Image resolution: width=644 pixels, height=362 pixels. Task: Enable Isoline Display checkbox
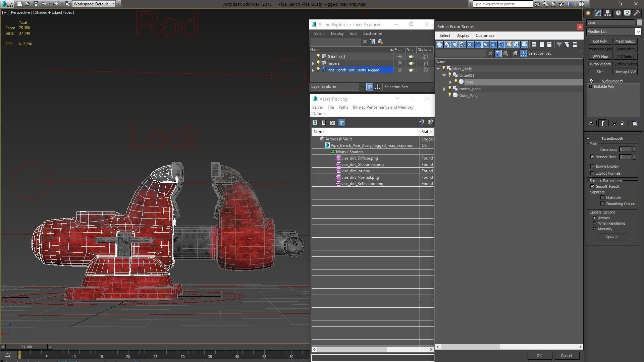592,166
